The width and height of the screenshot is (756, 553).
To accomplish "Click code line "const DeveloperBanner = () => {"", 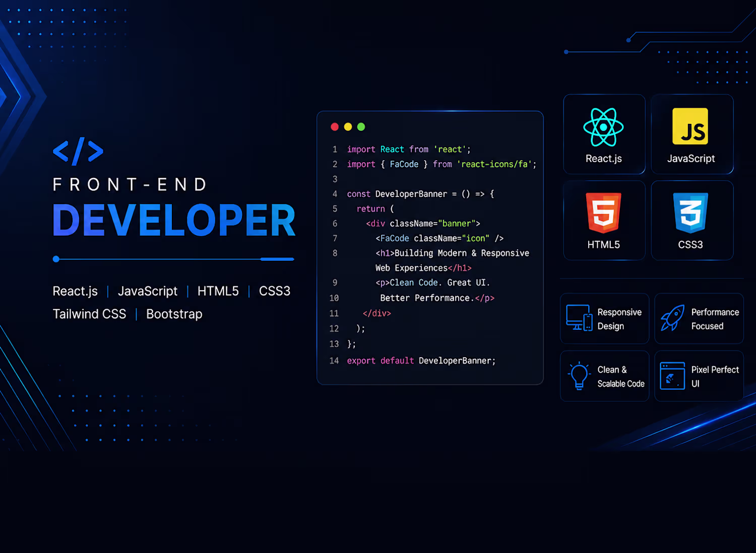I will 420,194.
